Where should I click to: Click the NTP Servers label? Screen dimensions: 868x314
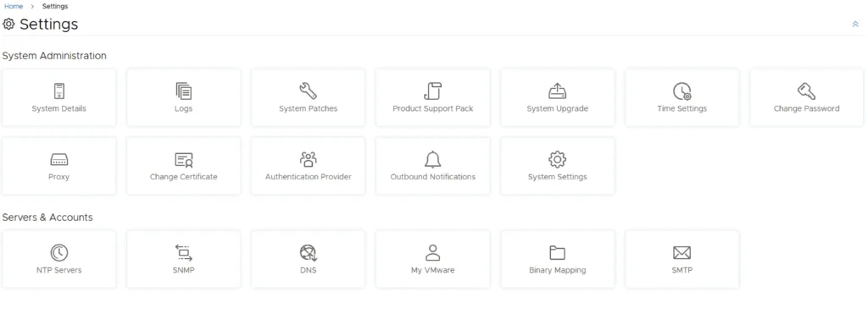pyautogui.click(x=58, y=270)
